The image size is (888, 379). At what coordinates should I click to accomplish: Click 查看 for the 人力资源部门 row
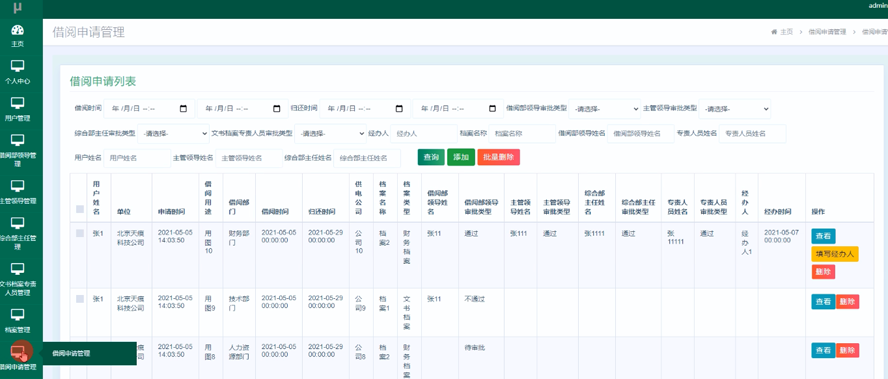click(823, 351)
